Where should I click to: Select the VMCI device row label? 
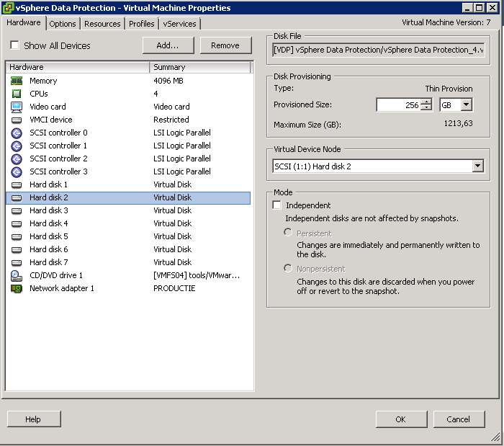51,120
